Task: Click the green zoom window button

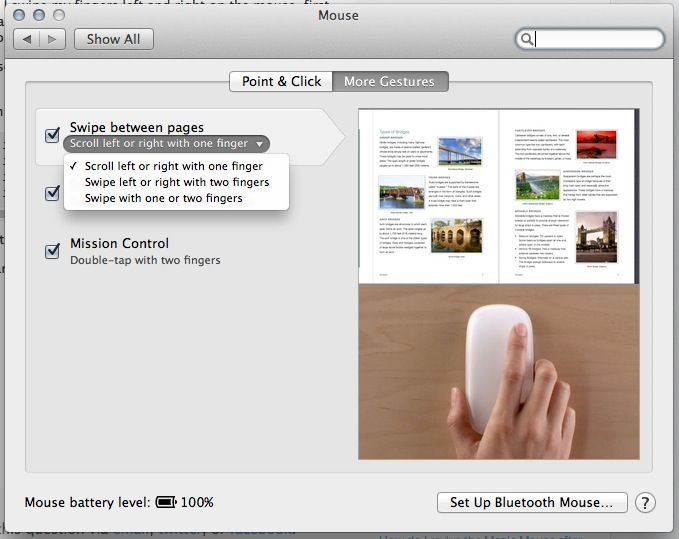Action: tap(56, 15)
